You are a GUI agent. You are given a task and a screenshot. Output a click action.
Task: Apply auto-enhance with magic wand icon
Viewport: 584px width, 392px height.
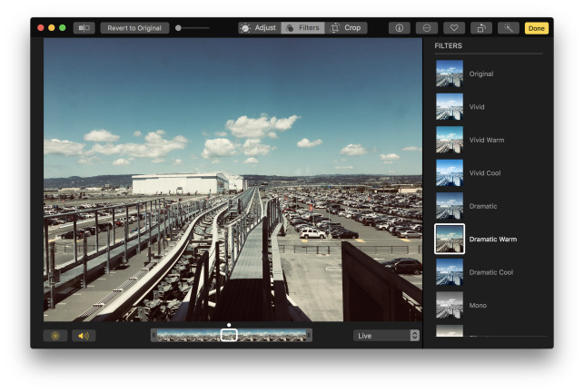pyautogui.click(x=509, y=28)
